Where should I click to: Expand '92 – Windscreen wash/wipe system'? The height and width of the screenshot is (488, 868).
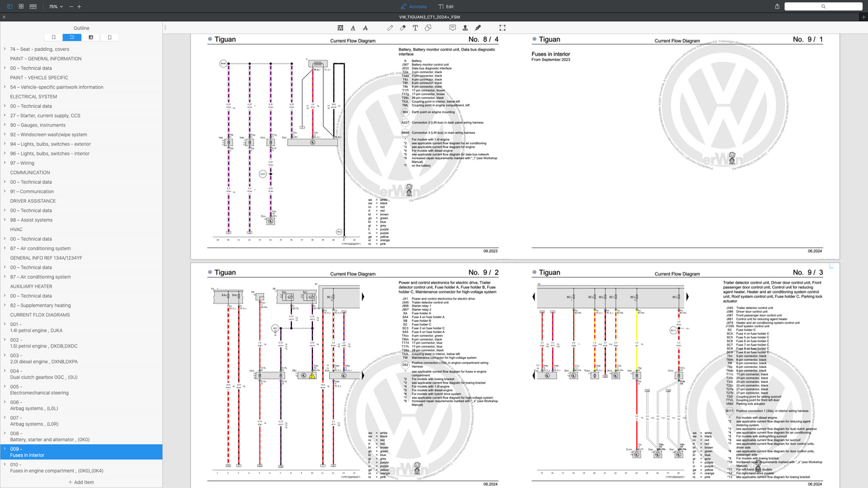(x=5, y=134)
